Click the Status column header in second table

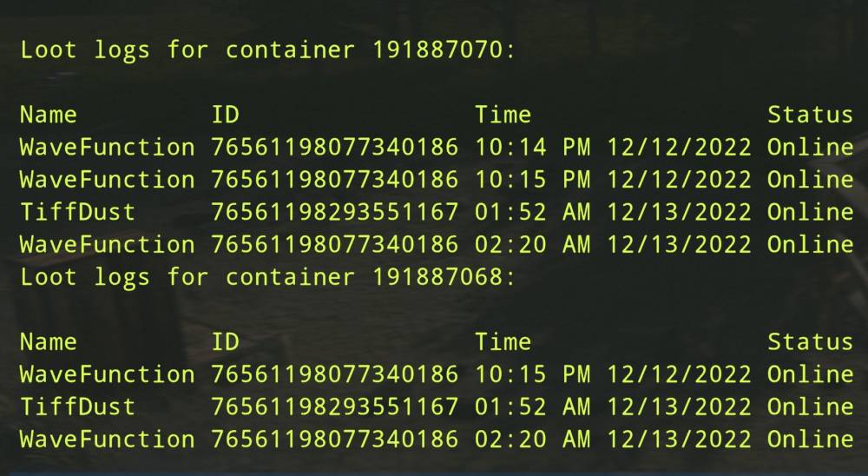pos(810,342)
